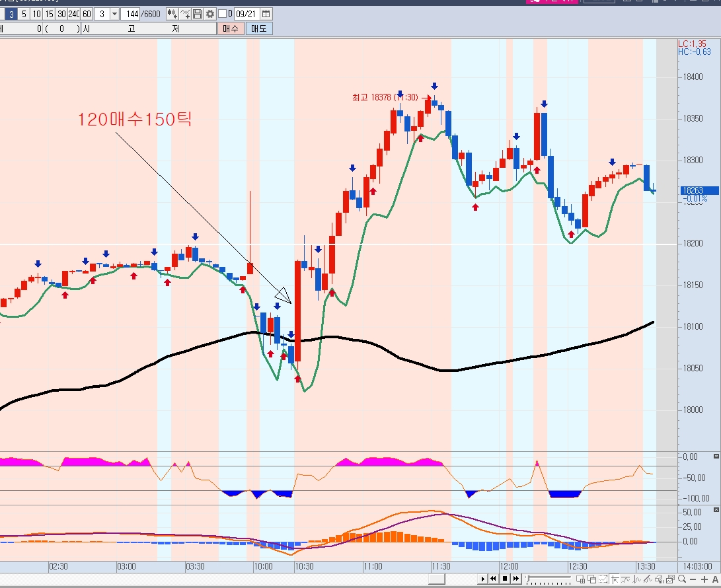Click the red 매수 buy button
Image resolution: width=721 pixels, height=588 pixels.
(231, 28)
